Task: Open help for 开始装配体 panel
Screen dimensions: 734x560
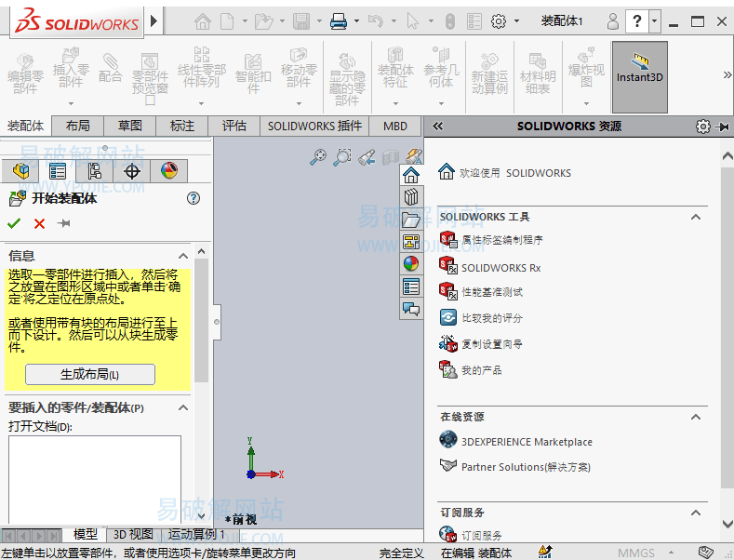Action: [x=194, y=198]
